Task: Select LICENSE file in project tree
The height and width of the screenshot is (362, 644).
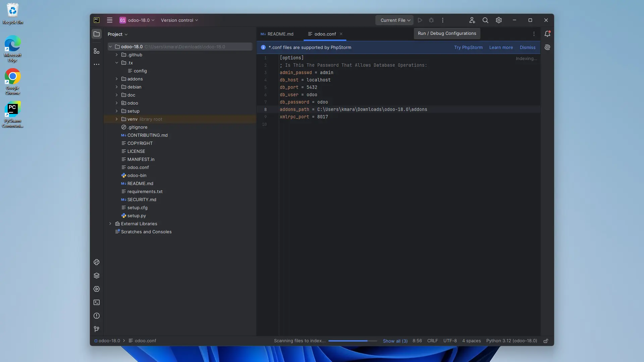Action: [136, 151]
